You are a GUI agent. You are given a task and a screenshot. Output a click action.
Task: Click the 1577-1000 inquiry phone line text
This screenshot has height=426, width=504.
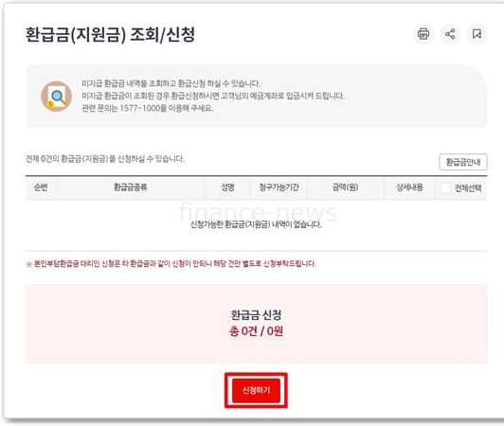tap(148, 108)
